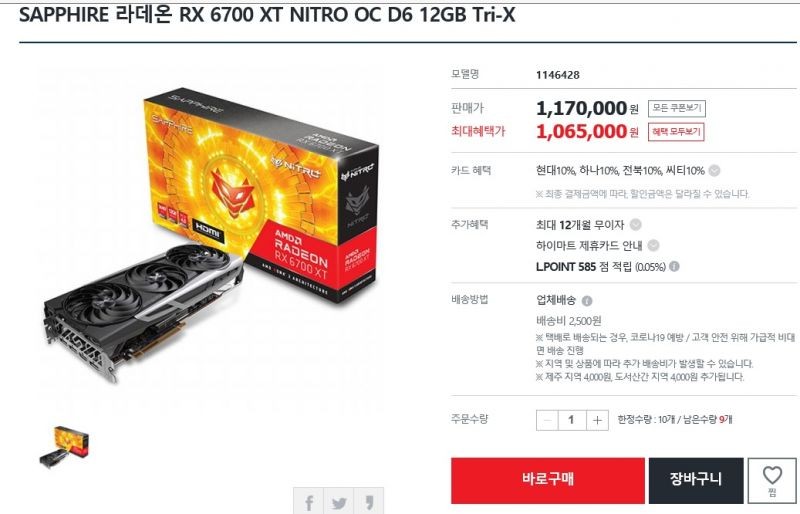
Task: Click the order quantity input field
Action: (571, 420)
